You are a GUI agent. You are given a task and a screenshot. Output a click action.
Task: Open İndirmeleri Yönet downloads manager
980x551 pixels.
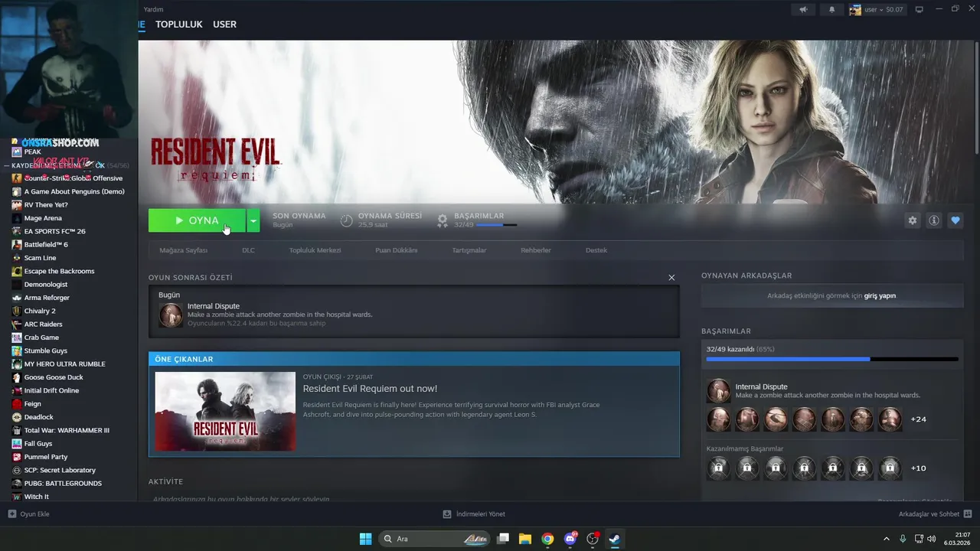(474, 514)
